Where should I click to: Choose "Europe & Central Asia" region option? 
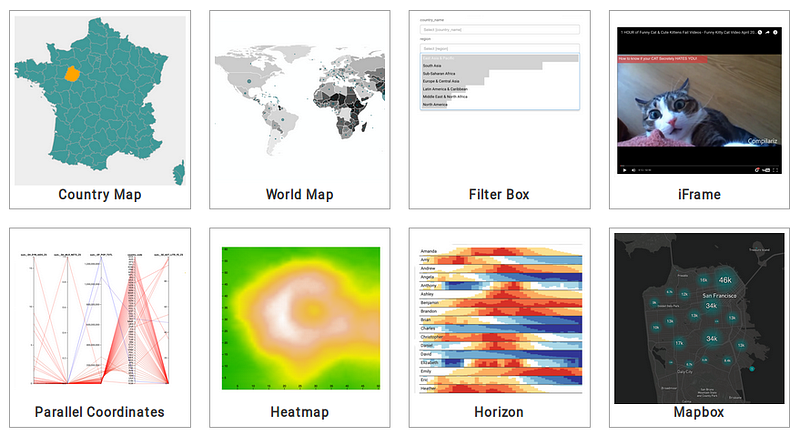499,81
